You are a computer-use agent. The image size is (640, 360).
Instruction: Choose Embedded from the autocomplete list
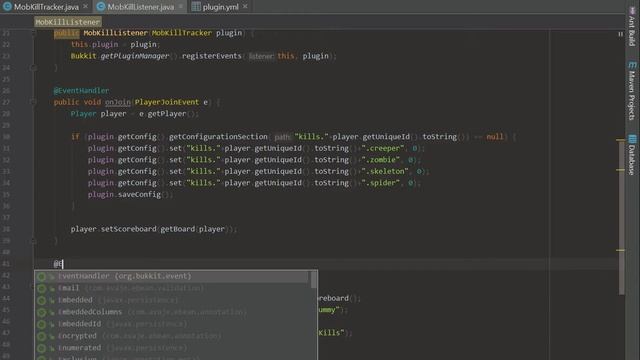click(172, 300)
